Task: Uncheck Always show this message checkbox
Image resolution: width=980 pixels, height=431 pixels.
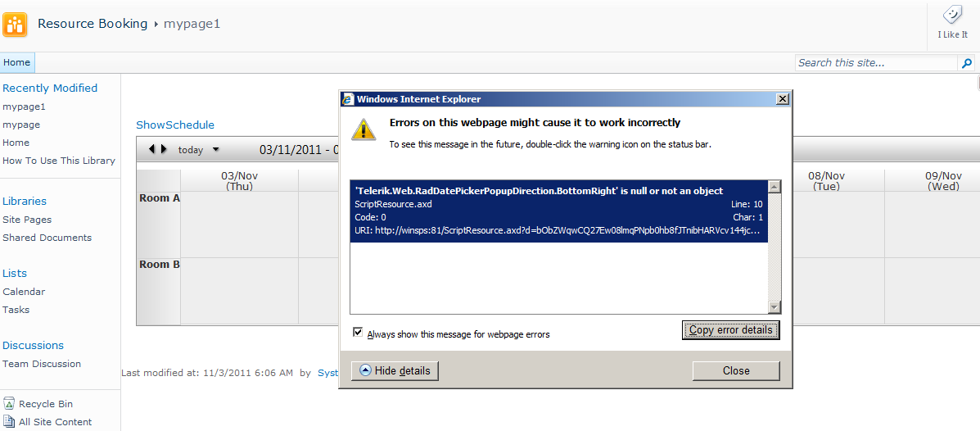Action: pos(358,333)
